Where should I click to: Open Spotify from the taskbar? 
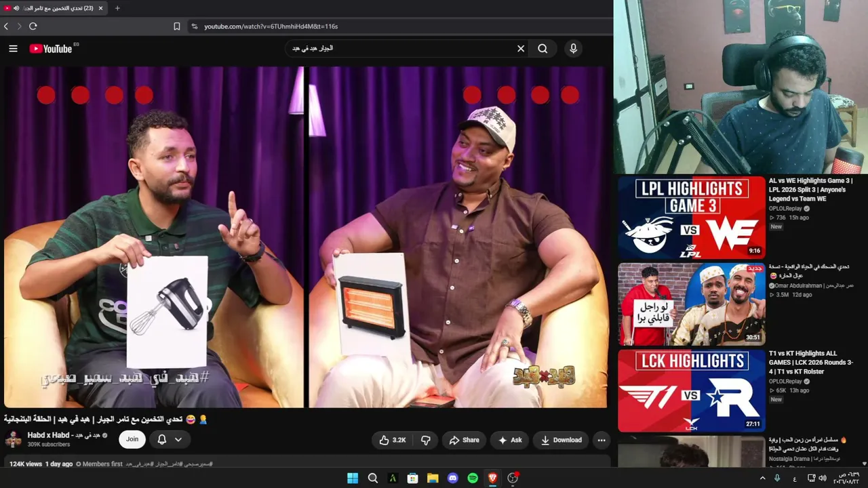(473, 478)
